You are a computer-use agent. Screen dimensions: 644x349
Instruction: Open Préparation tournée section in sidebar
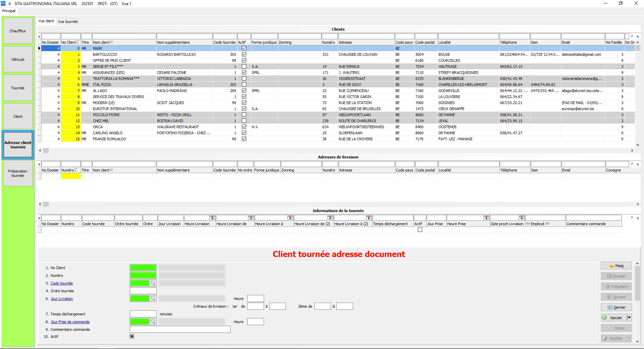pyautogui.click(x=18, y=173)
